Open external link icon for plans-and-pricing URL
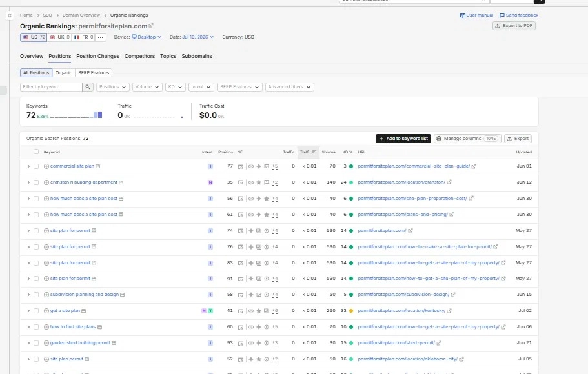Viewport: 588px width, 374px height. [x=452, y=214]
